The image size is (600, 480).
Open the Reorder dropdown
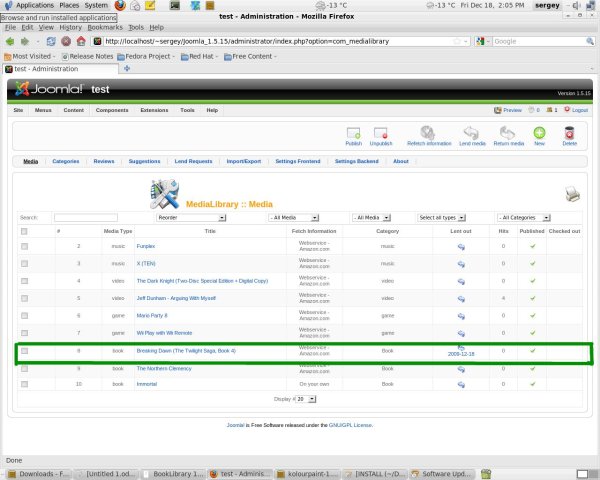coord(191,217)
